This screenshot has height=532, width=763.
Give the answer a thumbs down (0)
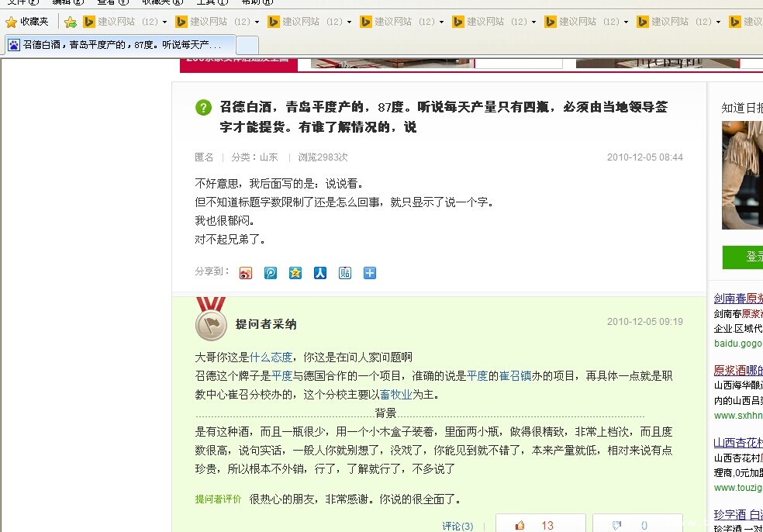637,525
